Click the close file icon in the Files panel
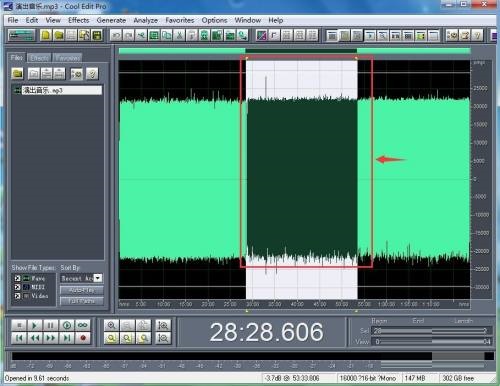The width and height of the screenshot is (500, 386). tap(34, 73)
